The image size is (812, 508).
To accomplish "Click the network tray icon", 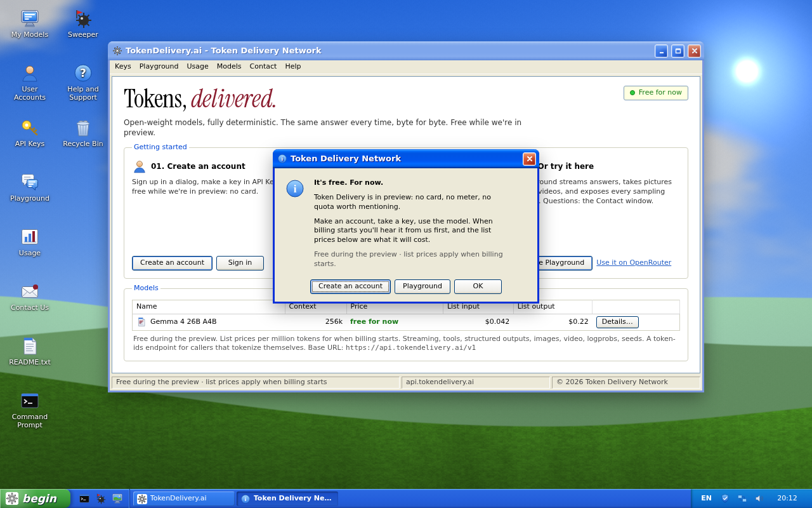I will pos(742,498).
